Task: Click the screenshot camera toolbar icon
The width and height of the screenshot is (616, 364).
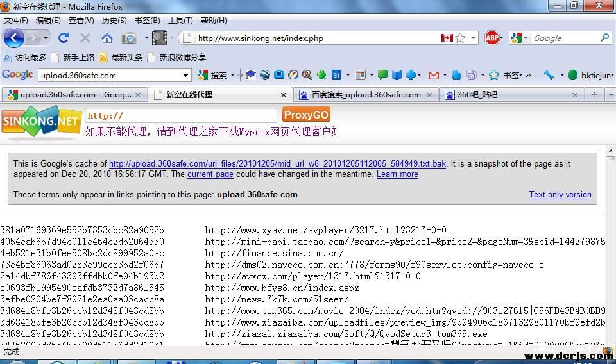Action: 129,38
